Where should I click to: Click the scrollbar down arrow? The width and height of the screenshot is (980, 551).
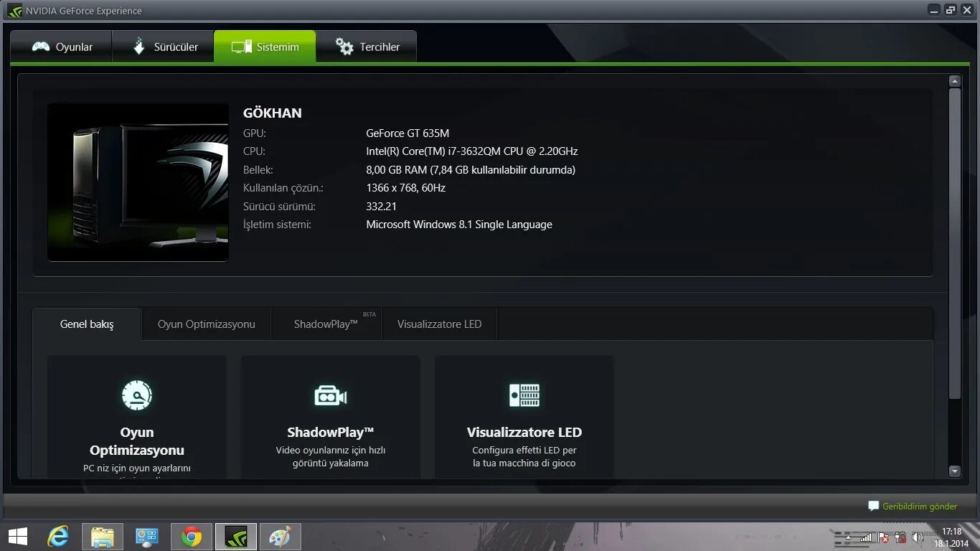coord(954,471)
